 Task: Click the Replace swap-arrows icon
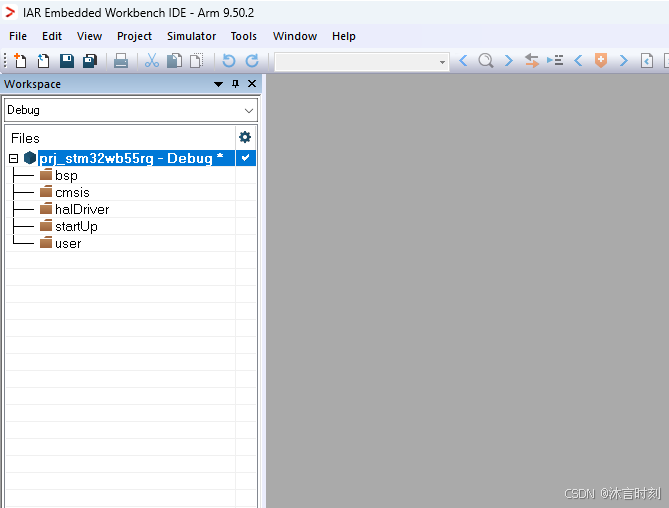tap(532, 61)
